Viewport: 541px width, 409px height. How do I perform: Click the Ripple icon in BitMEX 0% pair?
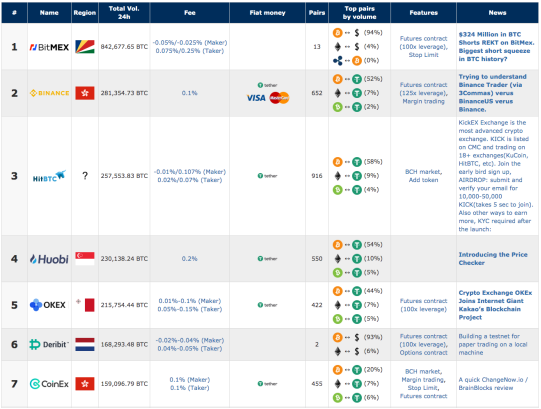click(337, 61)
